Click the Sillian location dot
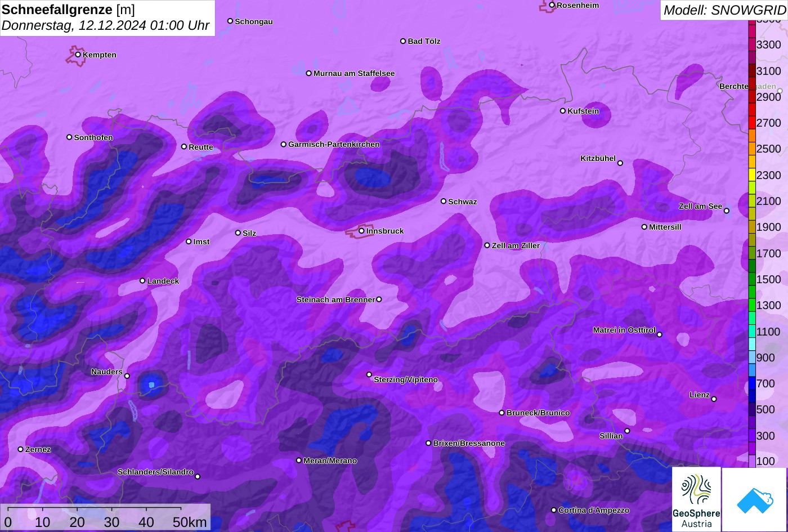The height and width of the screenshot is (532, 788). tap(627, 431)
